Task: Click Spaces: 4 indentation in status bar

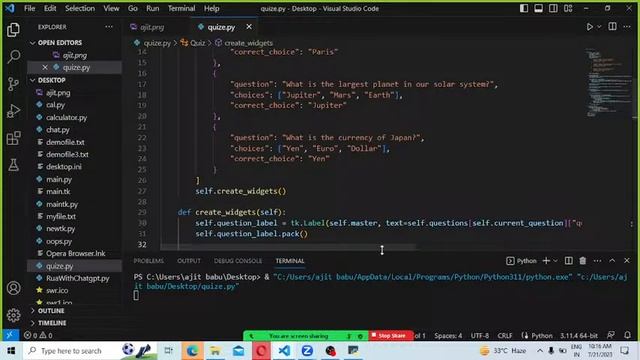Action: pyautogui.click(x=448, y=336)
